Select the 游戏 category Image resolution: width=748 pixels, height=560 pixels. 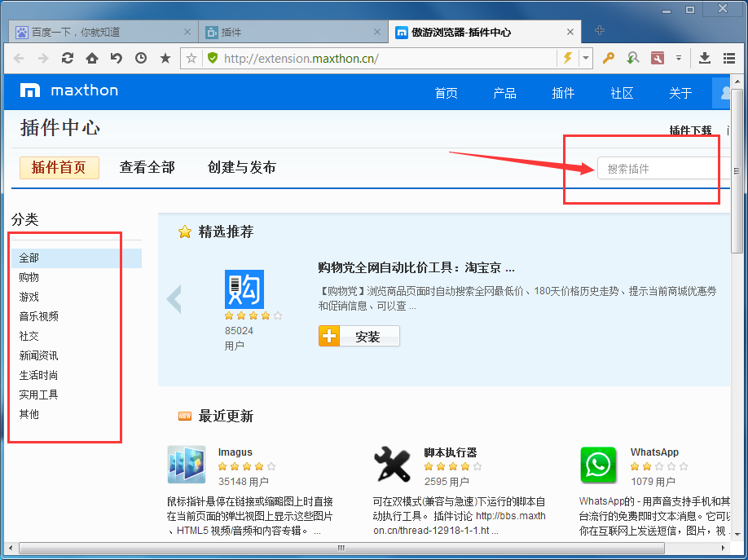[29, 297]
